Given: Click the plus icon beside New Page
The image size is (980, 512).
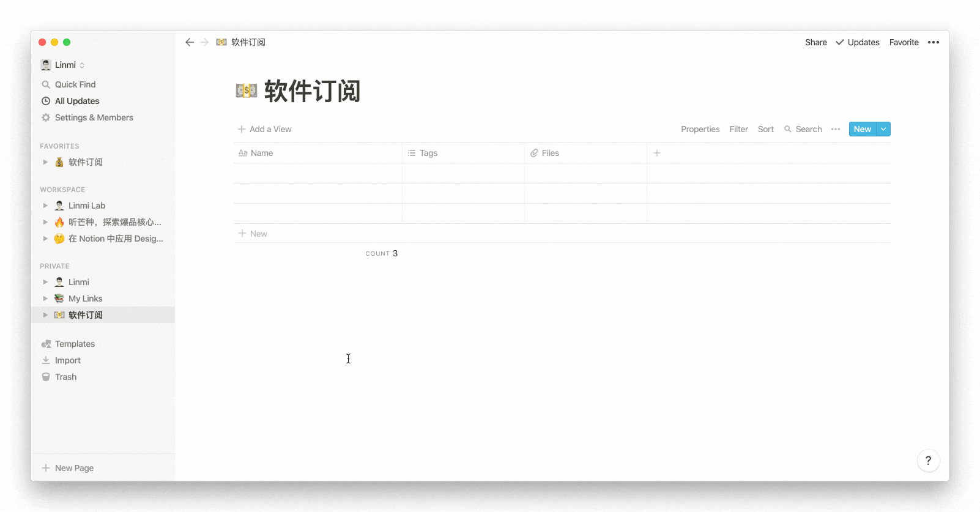Looking at the screenshot, I should click(x=46, y=468).
